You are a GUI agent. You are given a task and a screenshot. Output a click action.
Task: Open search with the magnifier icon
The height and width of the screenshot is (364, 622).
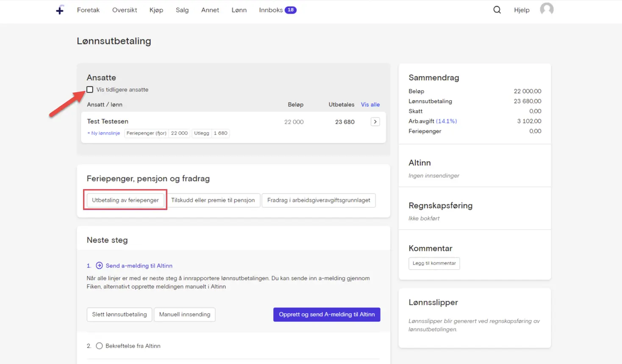(x=497, y=10)
